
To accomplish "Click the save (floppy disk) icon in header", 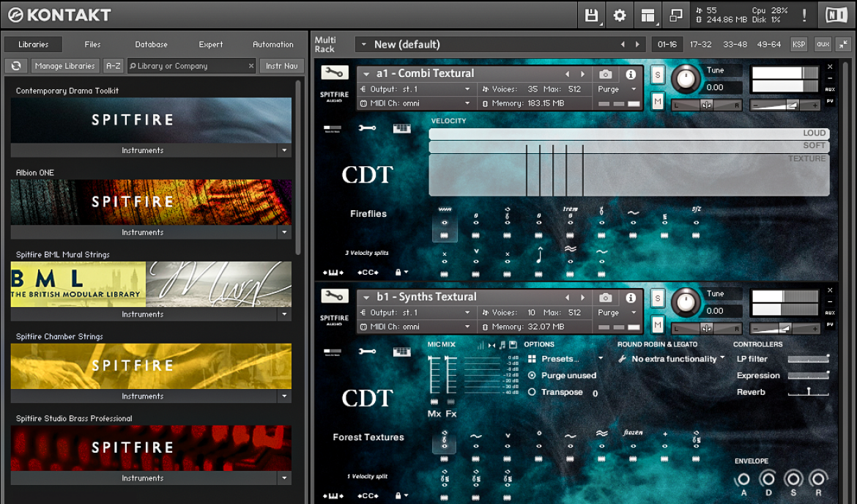I will 591,15.
